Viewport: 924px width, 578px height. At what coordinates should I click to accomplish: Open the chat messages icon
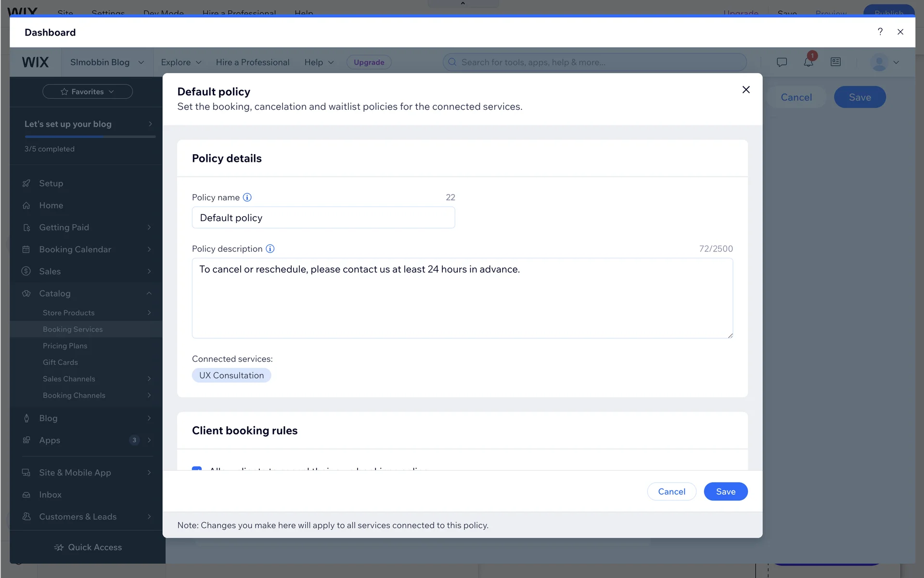point(782,62)
